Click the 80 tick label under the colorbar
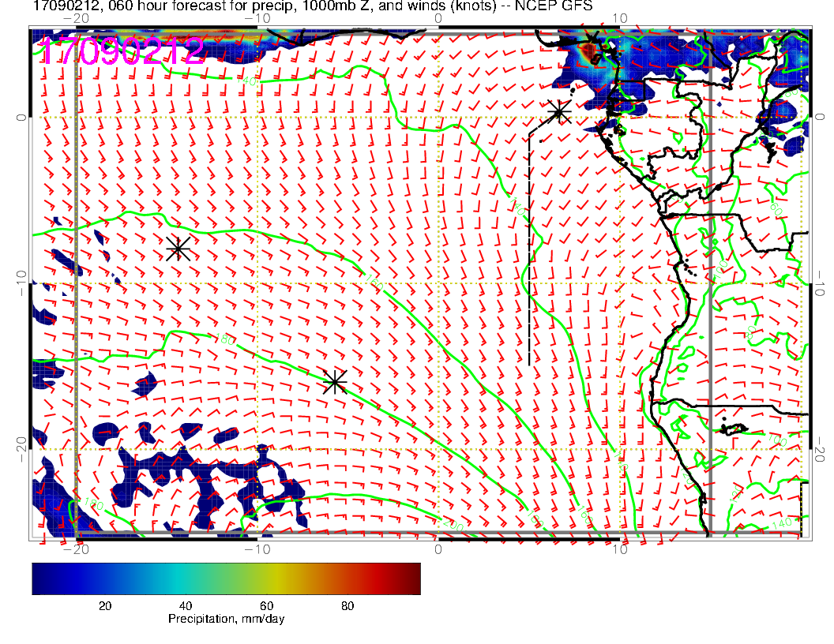The image size is (834, 644). pyautogui.click(x=347, y=606)
